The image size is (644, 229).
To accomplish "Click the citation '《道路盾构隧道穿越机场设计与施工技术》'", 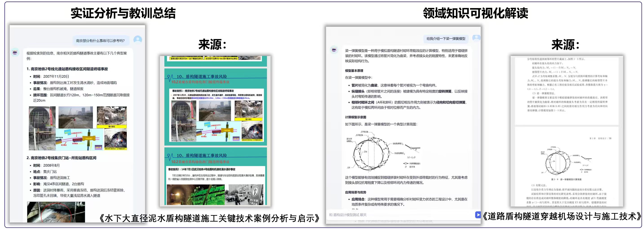I will click(562, 216).
